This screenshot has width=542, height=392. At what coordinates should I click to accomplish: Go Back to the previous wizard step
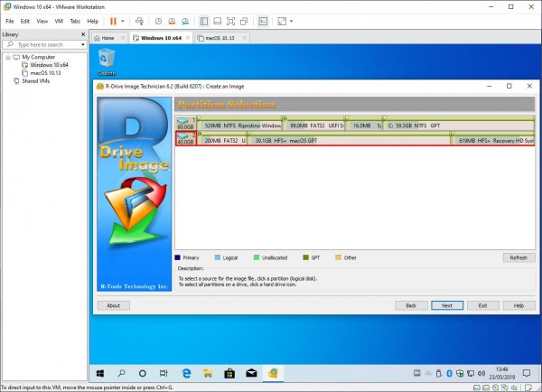tap(411, 305)
